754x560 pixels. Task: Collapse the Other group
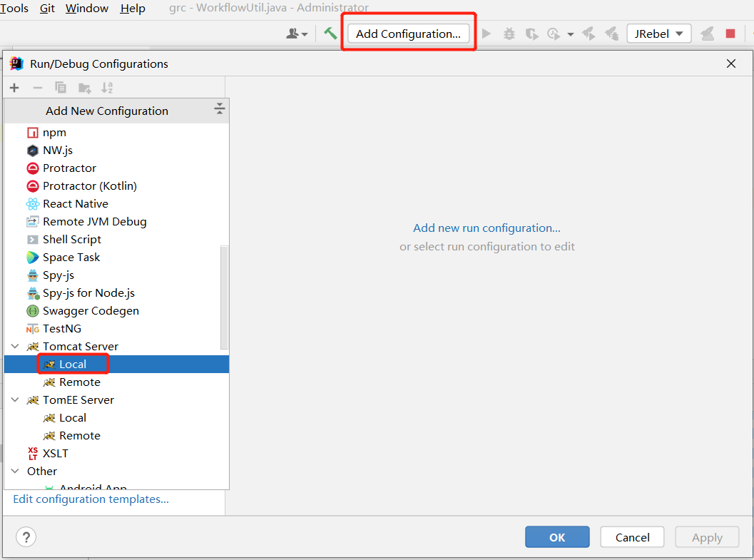point(15,471)
